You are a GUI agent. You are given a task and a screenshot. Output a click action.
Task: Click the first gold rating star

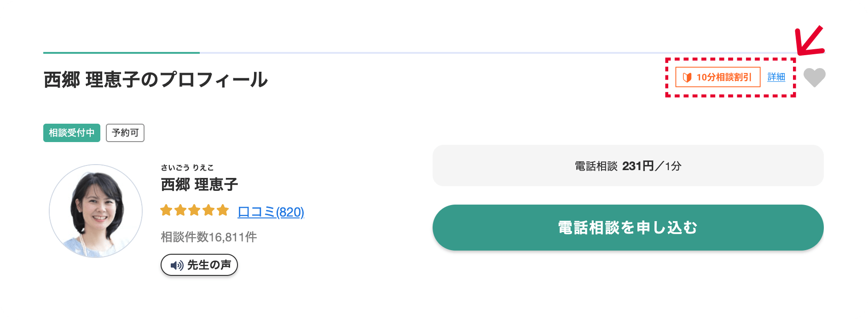tap(166, 211)
